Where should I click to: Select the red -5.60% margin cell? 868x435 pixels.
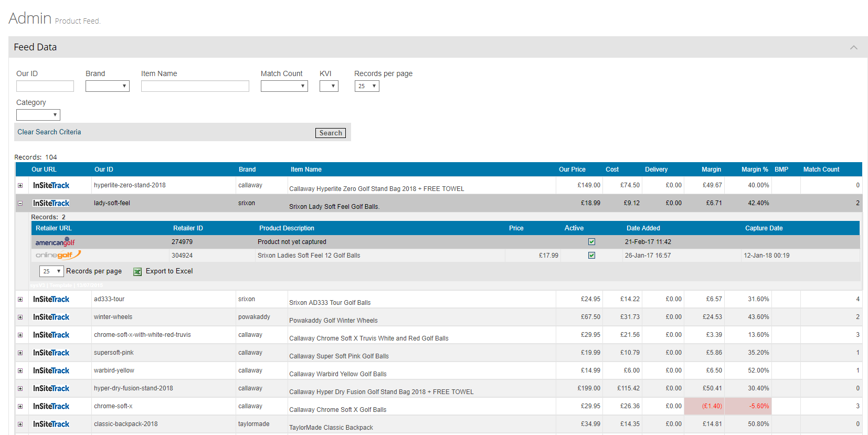click(x=748, y=406)
